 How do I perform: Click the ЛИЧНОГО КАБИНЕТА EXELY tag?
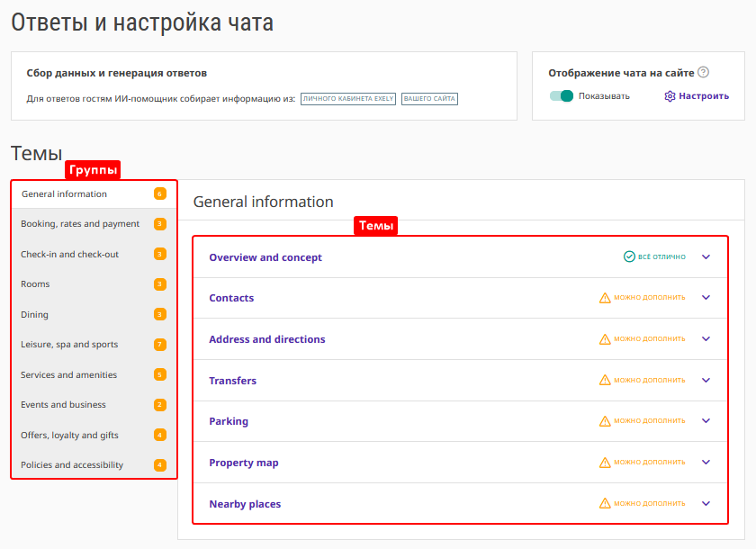coord(348,99)
